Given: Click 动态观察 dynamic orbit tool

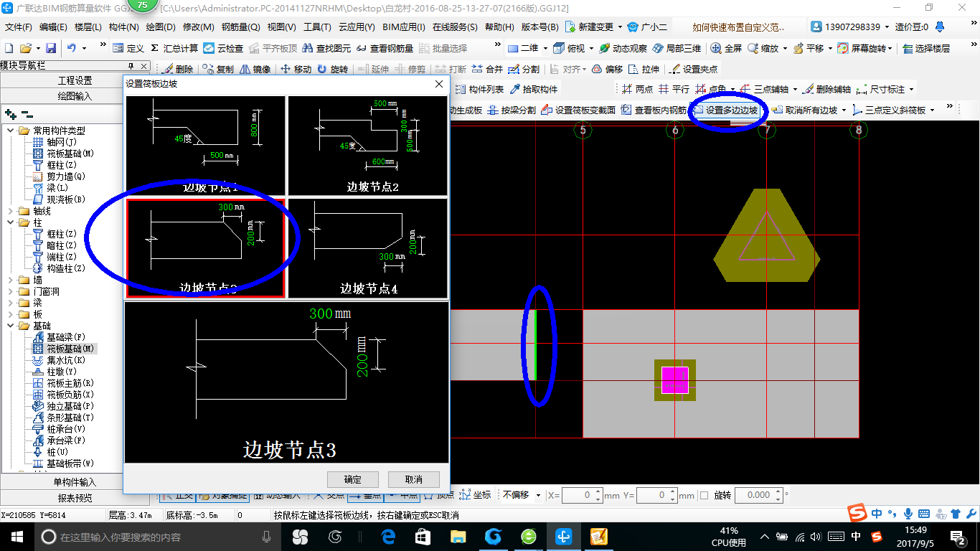Looking at the screenshot, I should click(x=623, y=48).
